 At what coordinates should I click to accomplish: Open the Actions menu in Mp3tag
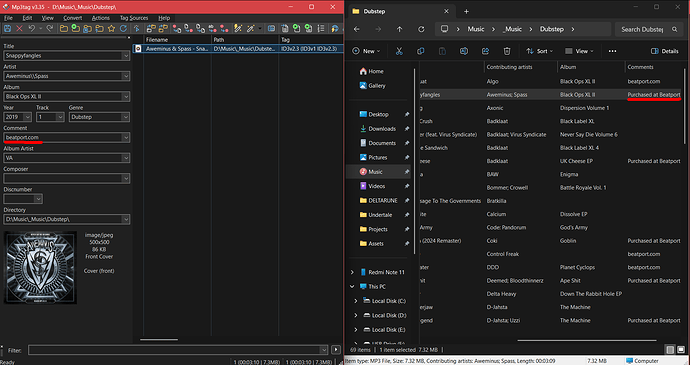coord(101,18)
